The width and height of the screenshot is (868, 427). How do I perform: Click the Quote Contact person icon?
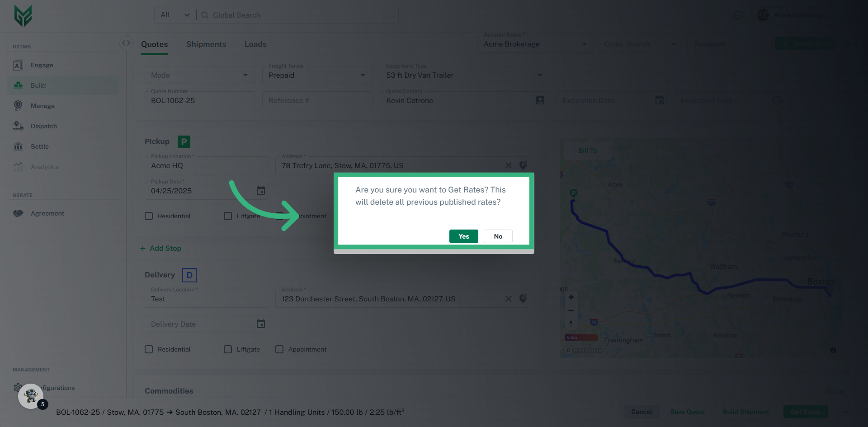[x=540, y=100]
